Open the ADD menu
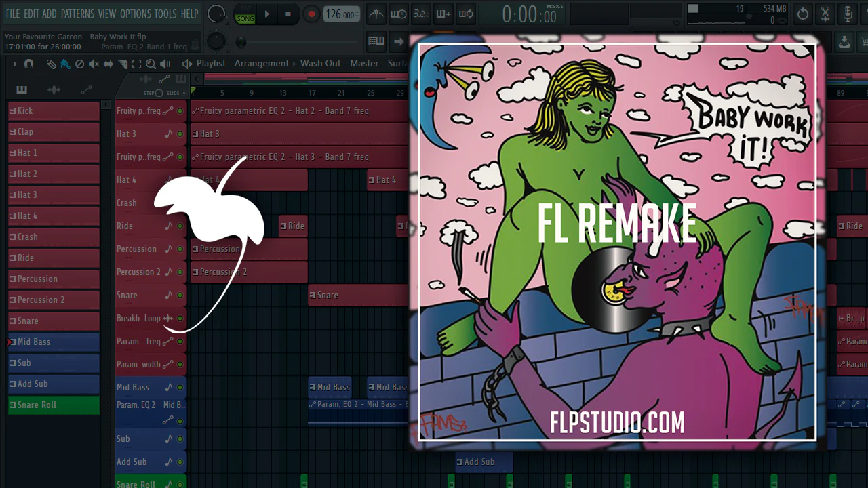This screenshot has height=488, width=868. tap(50, 14)
